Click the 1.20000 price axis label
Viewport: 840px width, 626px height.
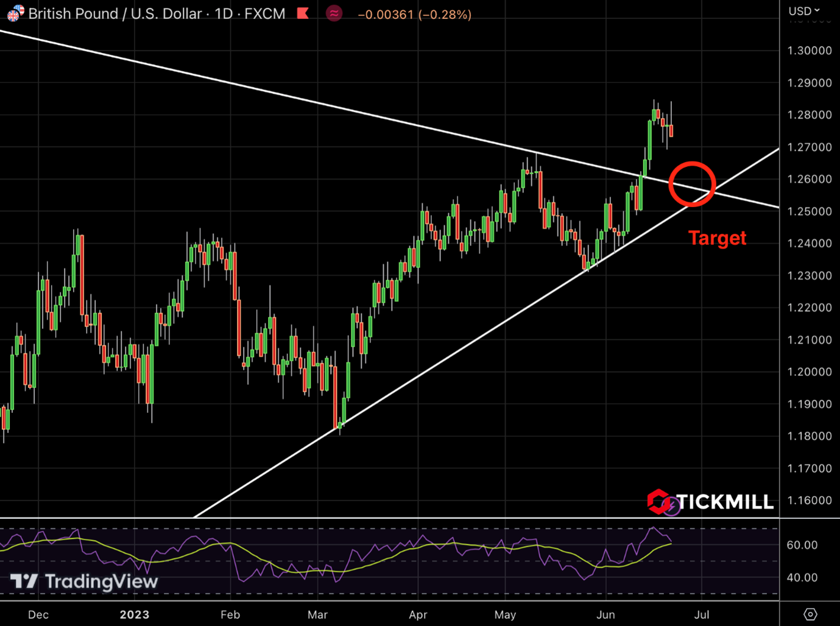810,371
